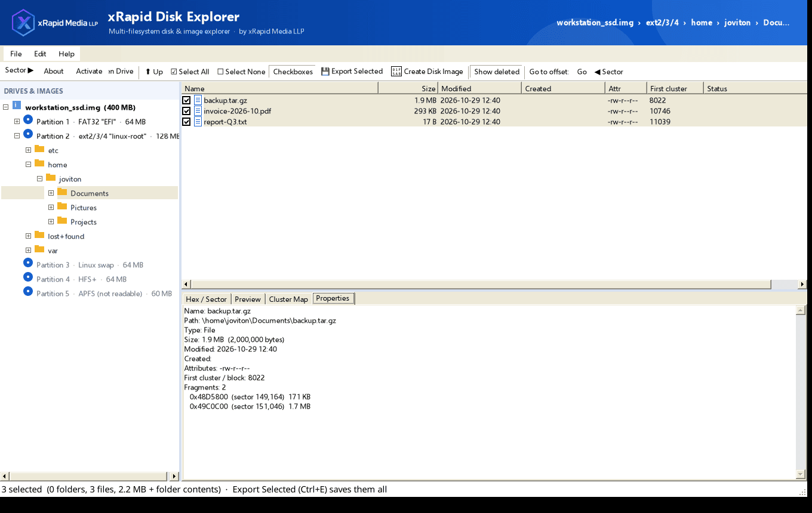Click the Export Selected floppy disk icon
812x513 pixels.
325,72
